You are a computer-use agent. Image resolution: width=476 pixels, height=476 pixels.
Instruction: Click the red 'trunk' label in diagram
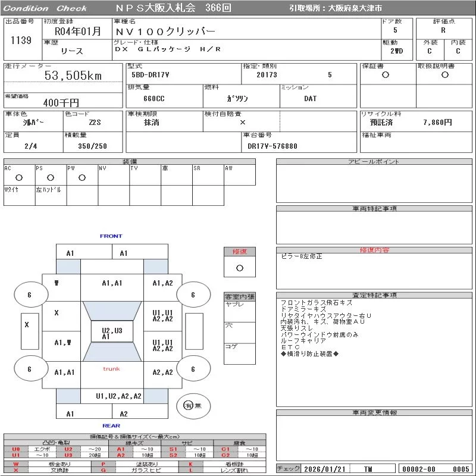(111, 369)
